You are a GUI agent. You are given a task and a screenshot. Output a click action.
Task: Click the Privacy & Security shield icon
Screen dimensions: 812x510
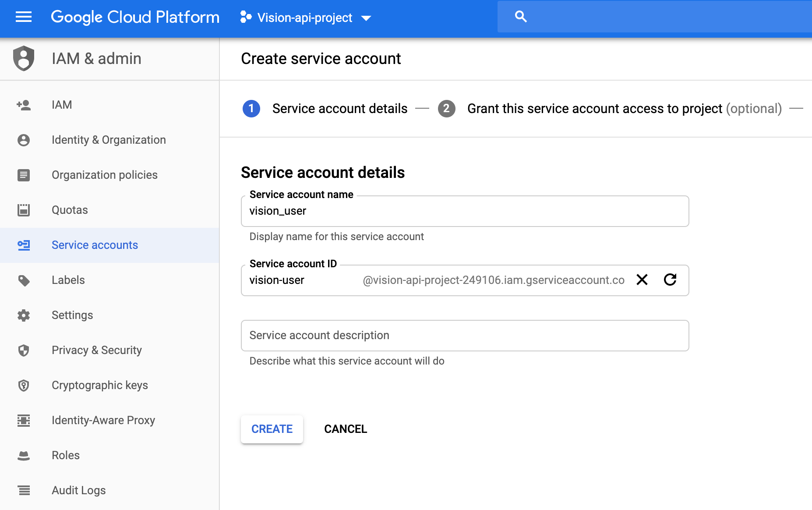coord(24,351)
